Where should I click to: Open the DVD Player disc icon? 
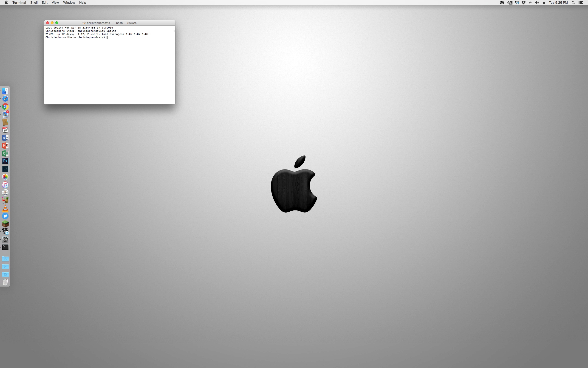coord(5,192)
